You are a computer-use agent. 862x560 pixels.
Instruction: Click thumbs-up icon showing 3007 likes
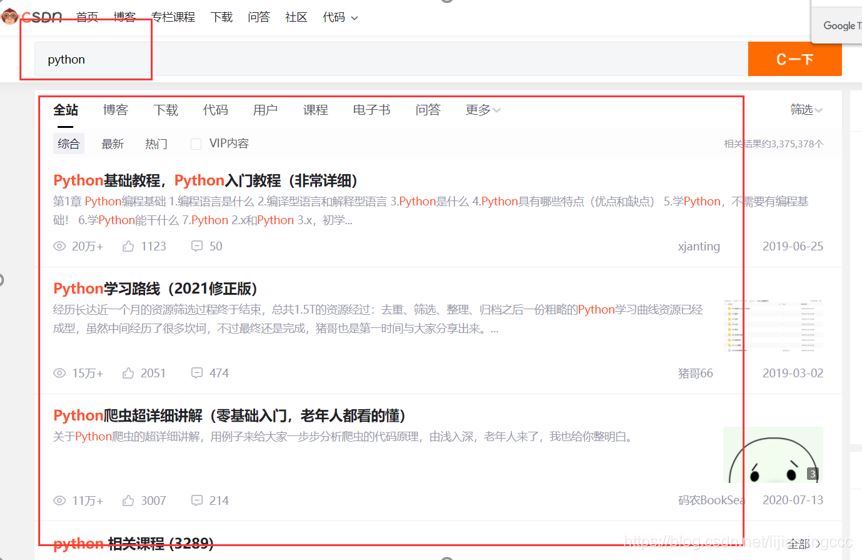[x=128, y=500]
